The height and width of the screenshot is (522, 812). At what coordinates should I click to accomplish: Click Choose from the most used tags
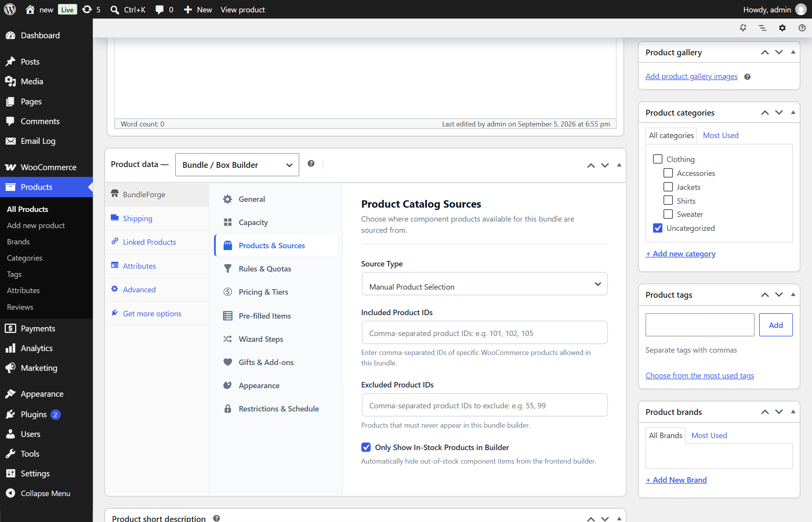coord(700,375)
